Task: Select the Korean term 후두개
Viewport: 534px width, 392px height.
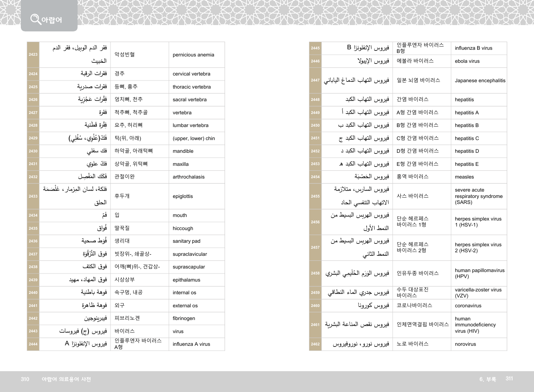Action: pos(122,196)
